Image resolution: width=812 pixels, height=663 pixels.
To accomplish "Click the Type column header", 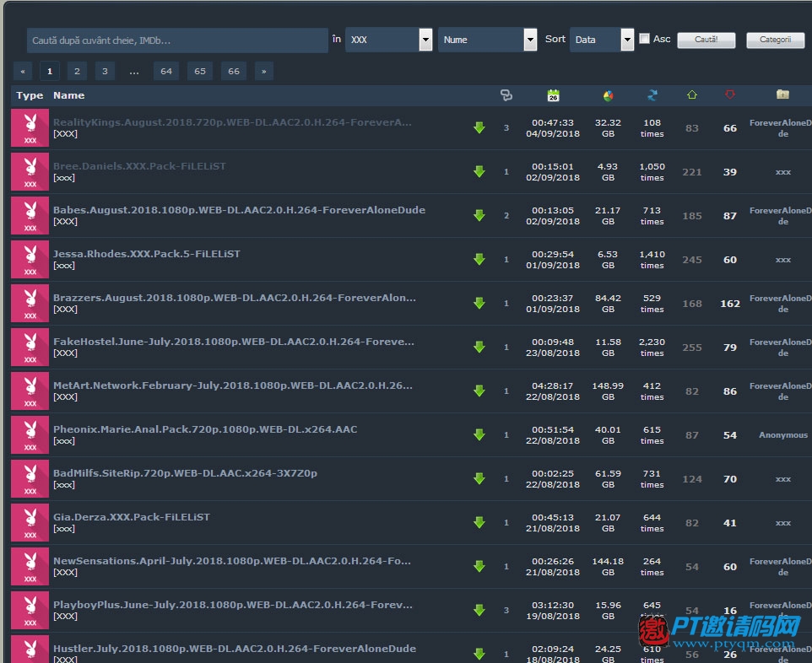I will [x=30, y=95].
